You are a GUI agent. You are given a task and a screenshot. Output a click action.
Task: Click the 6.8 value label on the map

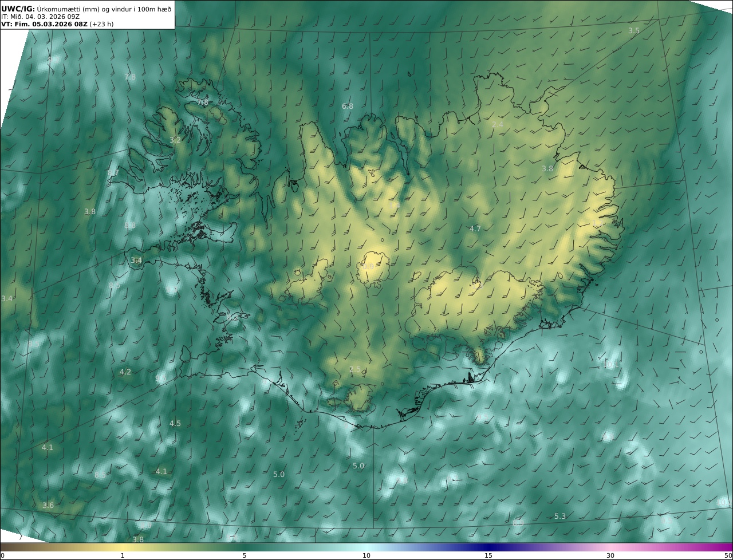(348, 107)
